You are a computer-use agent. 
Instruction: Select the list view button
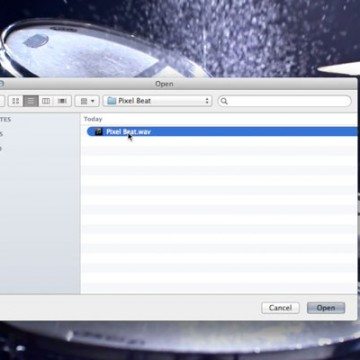coord(31,101)
